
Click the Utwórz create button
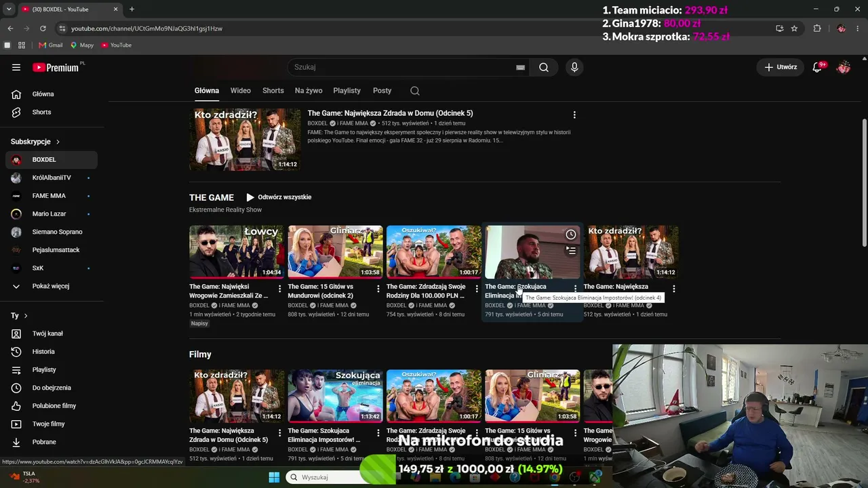(781, 67)
